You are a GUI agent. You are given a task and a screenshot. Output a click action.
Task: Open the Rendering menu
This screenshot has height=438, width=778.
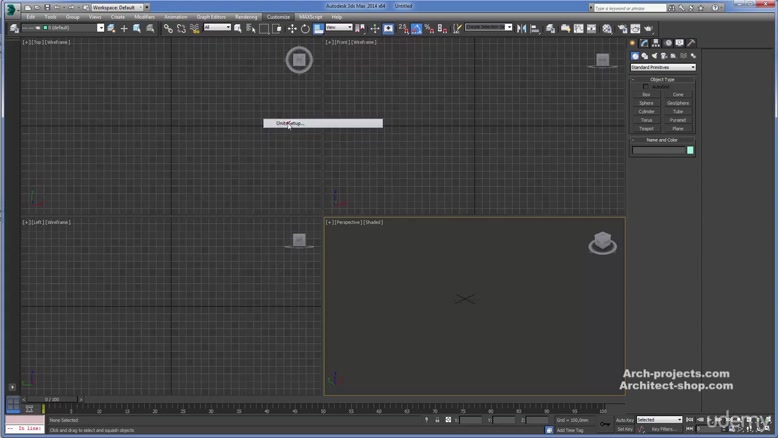click(x=246, y=17)
